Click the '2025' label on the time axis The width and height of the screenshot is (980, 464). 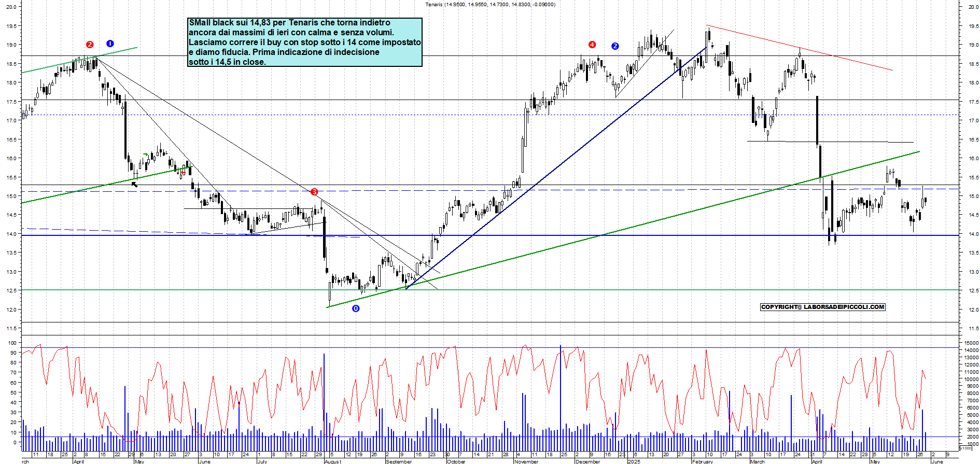pyautogui.click(x=634, y=461)
